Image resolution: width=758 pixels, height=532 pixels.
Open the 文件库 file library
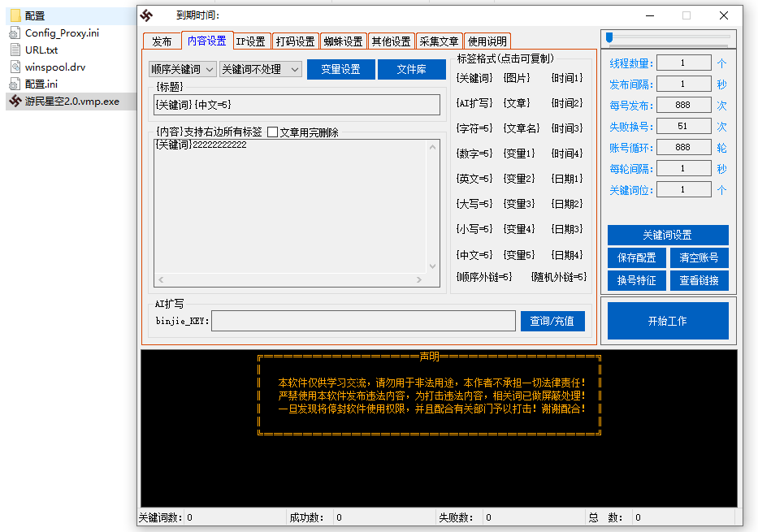click(x=412, y=69)
